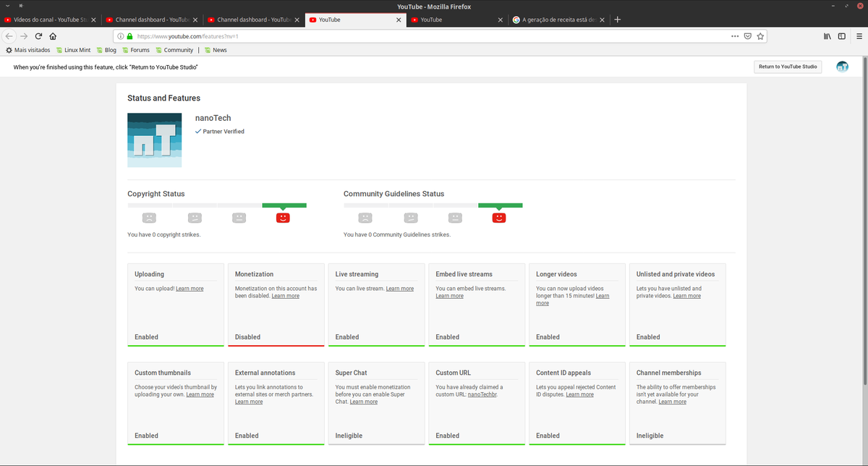
Task: Click the browser forward arrow
Action: pyautogui.click(x=24, y=35)
